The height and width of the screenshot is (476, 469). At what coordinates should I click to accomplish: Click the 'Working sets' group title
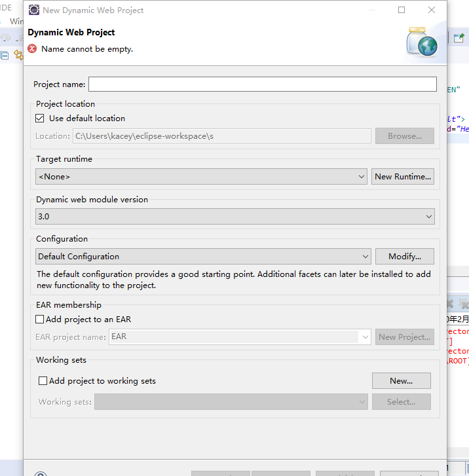[x=61, y=359]
